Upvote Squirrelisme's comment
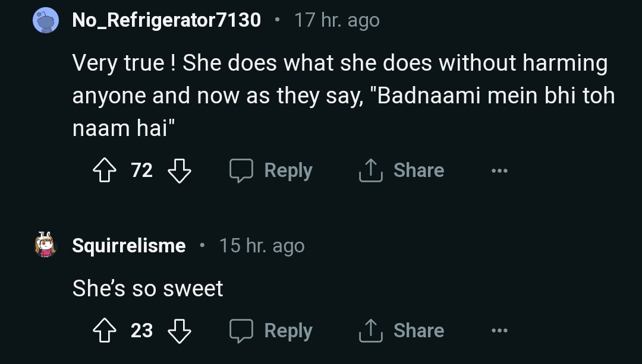642x364 pixels. click(x=105, y=331)
